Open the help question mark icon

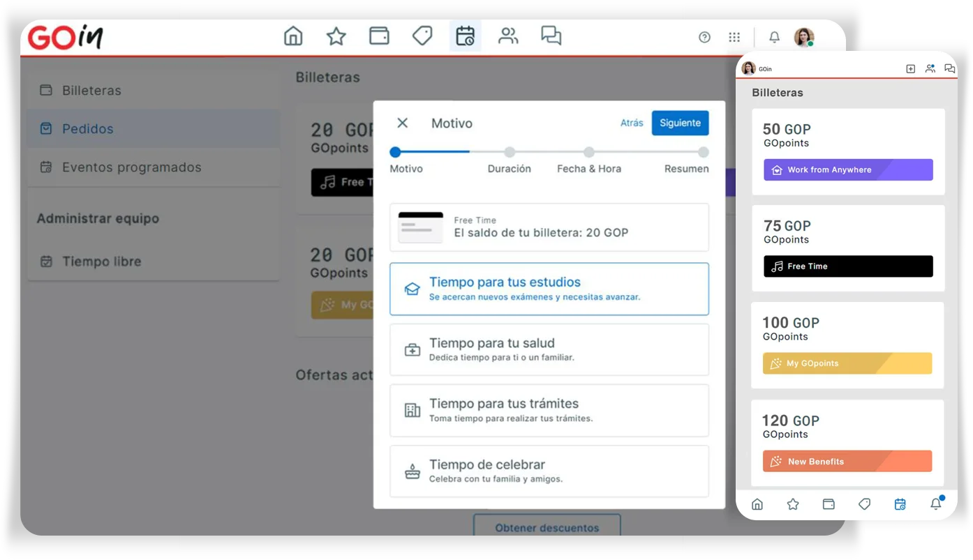pos(704,37)
